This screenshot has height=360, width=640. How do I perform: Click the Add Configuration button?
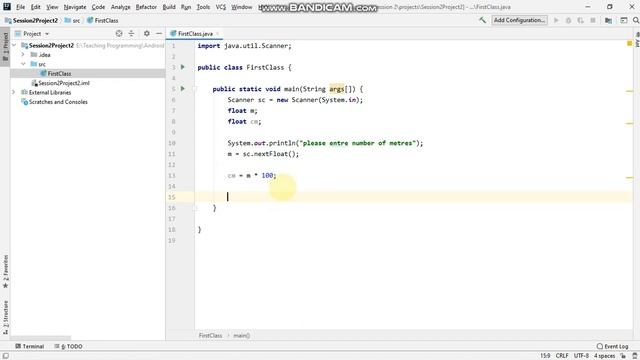519,20
